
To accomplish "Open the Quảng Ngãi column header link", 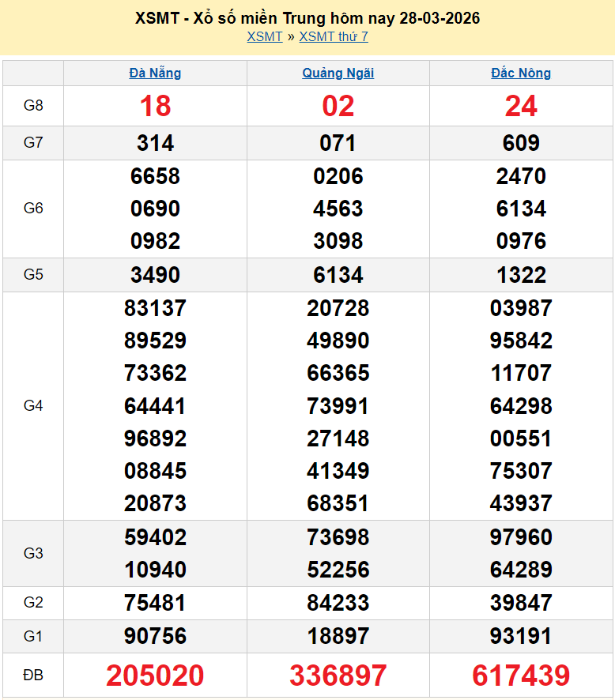I will pyautogui.click(x=338, y=73).
